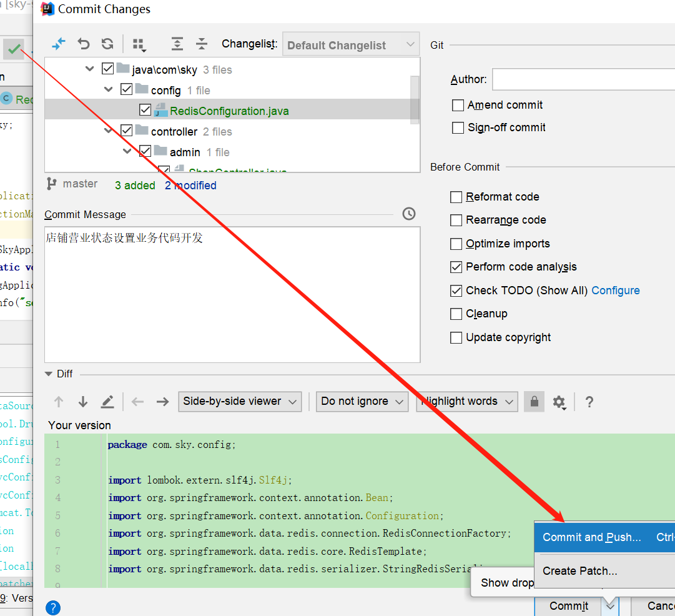Uncheck the RedisConfiguration.java checkbox

(145, 110)
